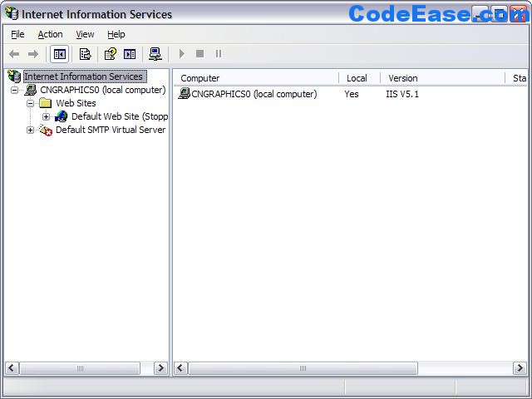Sort by the Local column header
The height and width of the screenshot is (399, 532).
coord(359,78)
